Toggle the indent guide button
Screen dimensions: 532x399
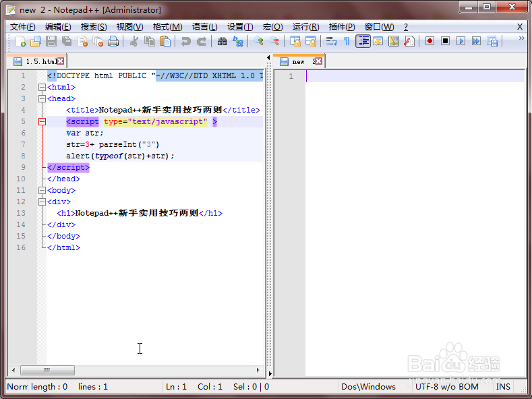click(x=363, y=41)
